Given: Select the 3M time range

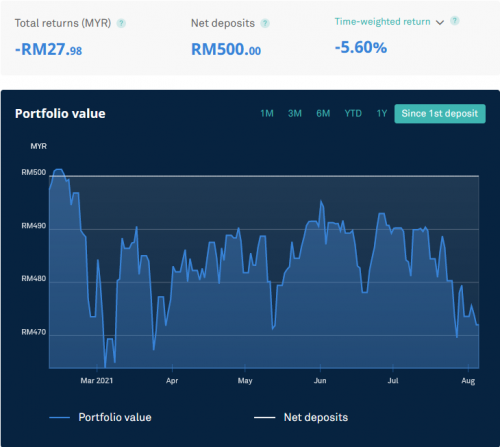Looking at the screenshot, I should (295, 114).
